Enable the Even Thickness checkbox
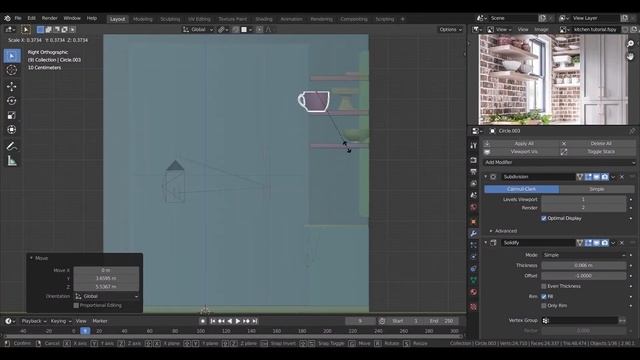 [x=544, y=286]
